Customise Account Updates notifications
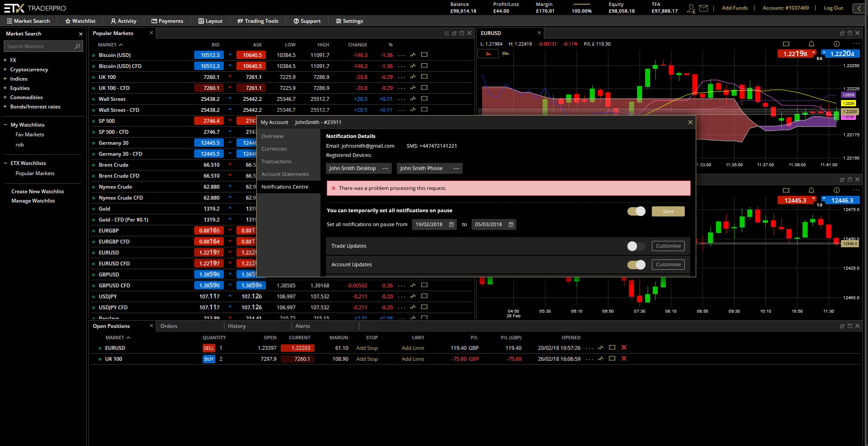Image resolution: width=868 pixels, height=446 pixels. [668, 265]
